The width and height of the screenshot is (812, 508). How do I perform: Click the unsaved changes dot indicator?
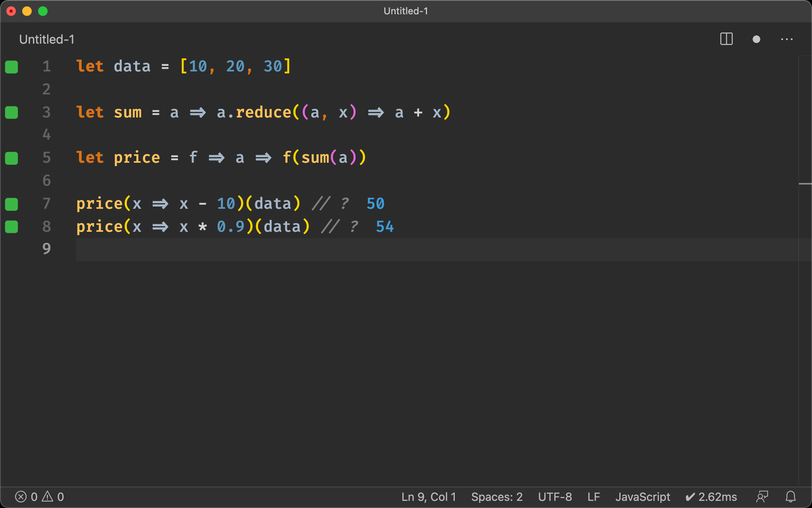tap(756, 39)
